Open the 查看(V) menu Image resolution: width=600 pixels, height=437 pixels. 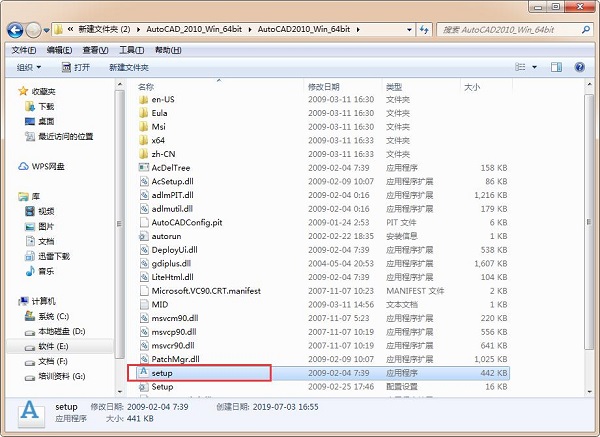click(95, 50)
